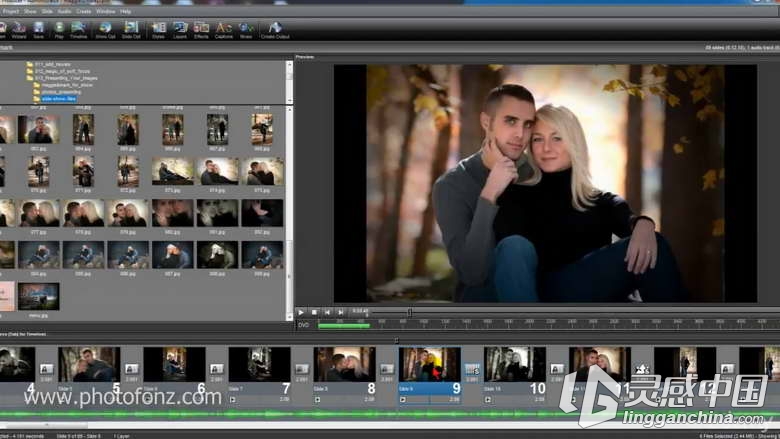
Task: Open selected transition after slide 9
Action: pos(472,369)
